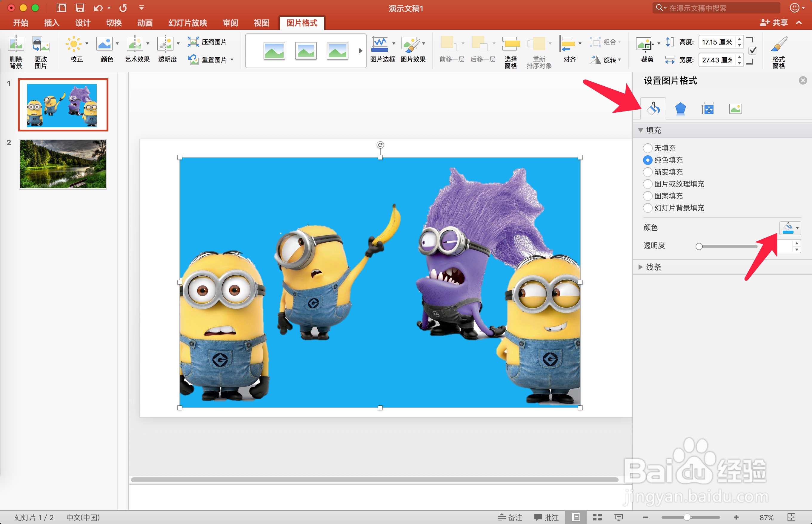
Task: Open the Size & Properties pane tab
Action: tap(708, 109)
